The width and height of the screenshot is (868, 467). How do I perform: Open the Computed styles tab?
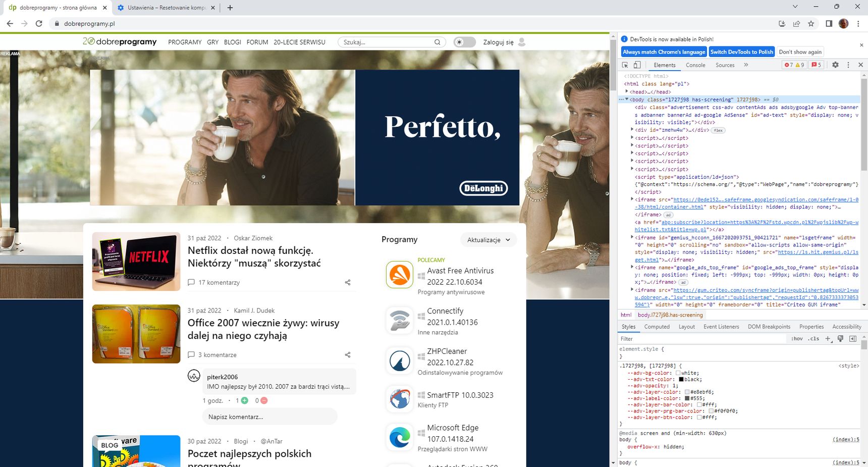tap(657, 327)
